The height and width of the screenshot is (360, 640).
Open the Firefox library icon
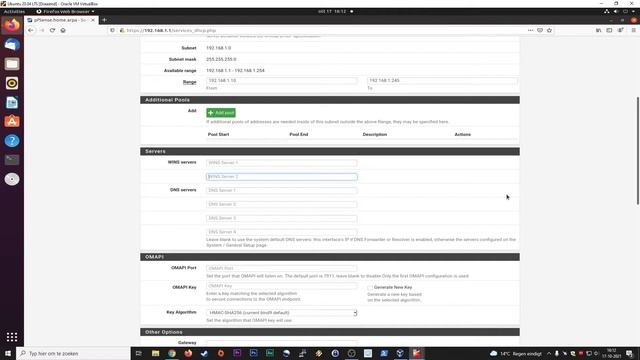pyautogui.click(x=598, y=30)
